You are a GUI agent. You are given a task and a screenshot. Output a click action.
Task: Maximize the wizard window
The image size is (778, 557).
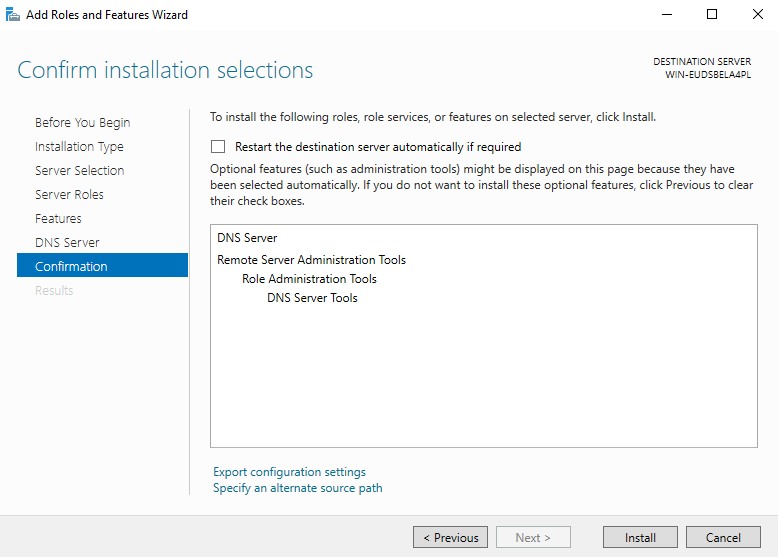[711, 14]
